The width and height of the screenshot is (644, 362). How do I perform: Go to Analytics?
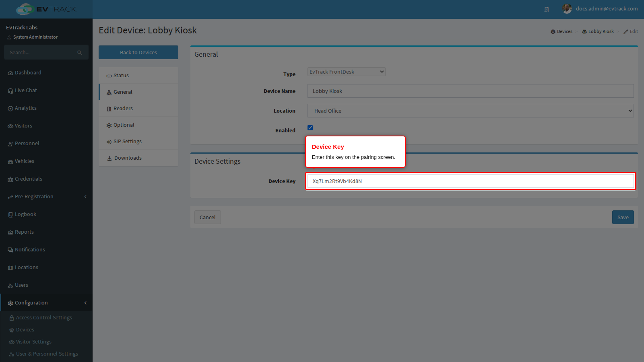tap(46, 108)
